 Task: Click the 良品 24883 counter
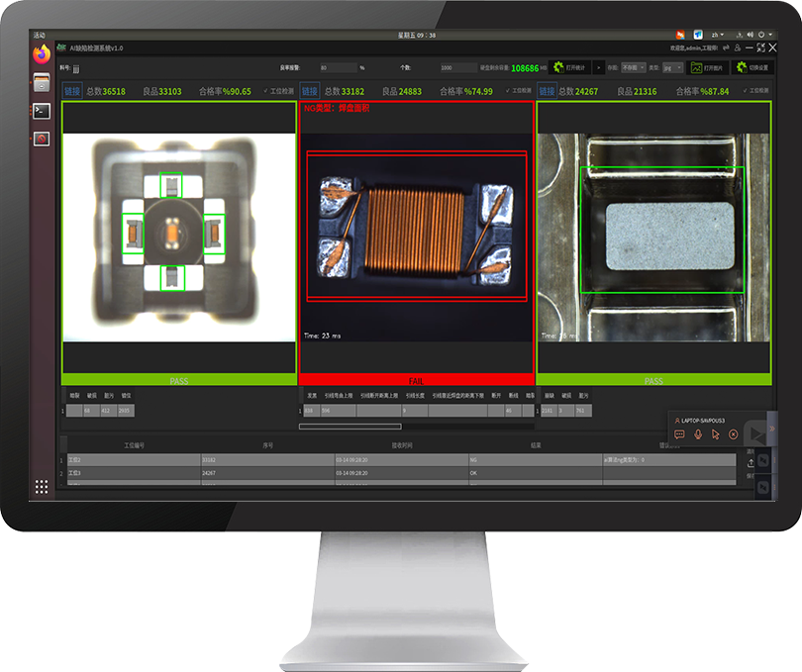[402, 91]
